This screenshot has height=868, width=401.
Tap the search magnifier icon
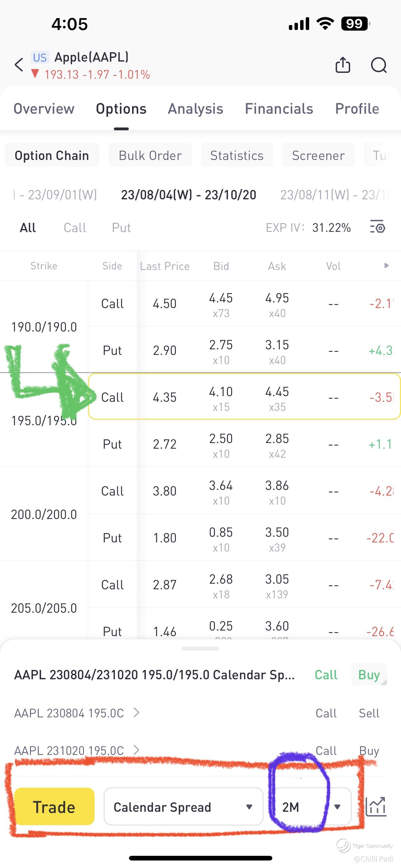tap(379, 65)
